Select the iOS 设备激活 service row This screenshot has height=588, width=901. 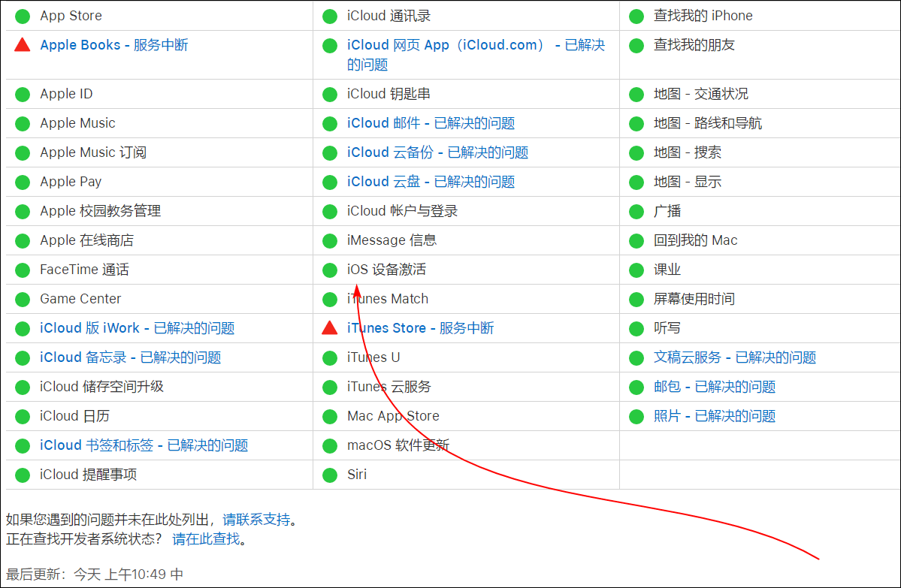(386, 269)
